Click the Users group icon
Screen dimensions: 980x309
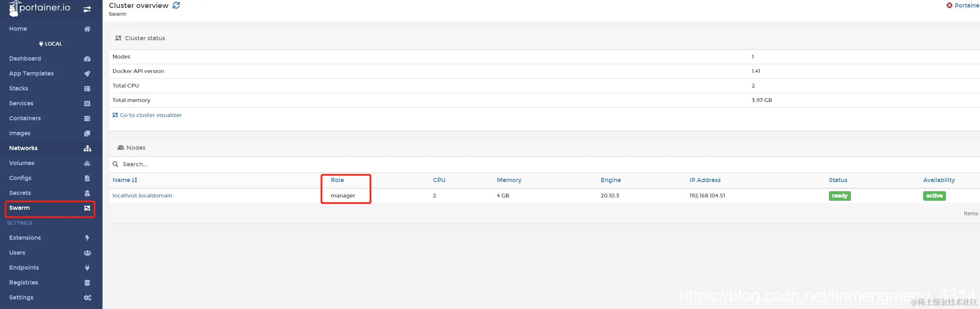[x=87, y=253]
